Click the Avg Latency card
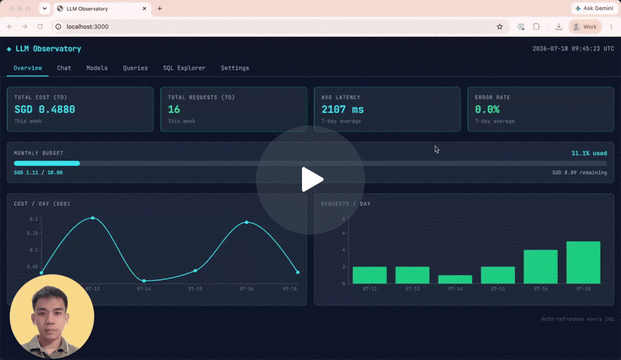The width and height of the screenshot is (621, 360). 387,109
